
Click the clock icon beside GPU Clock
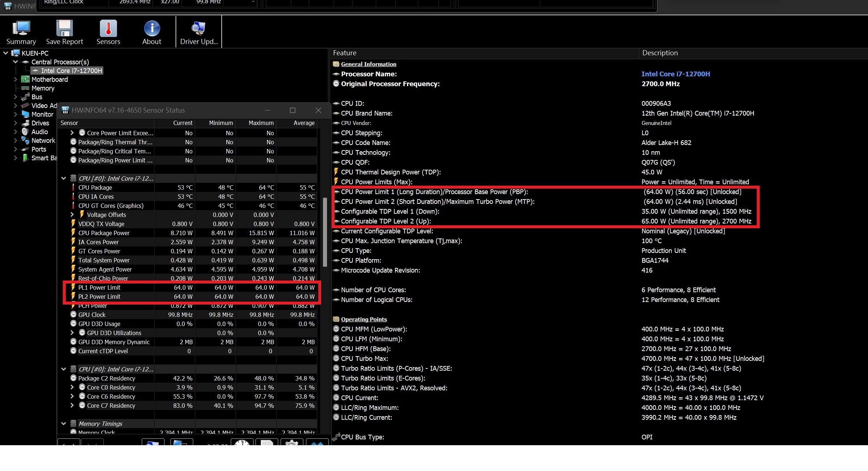(73, 315)
